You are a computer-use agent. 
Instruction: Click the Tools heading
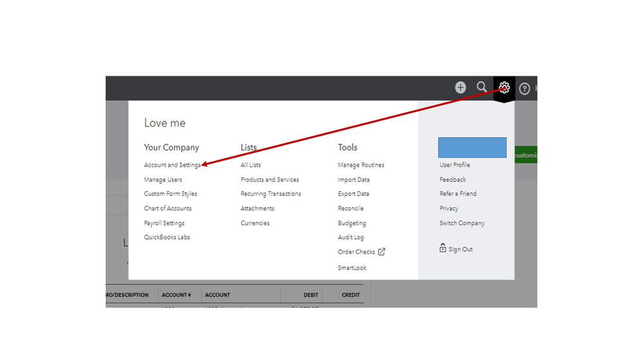(347, 148)
